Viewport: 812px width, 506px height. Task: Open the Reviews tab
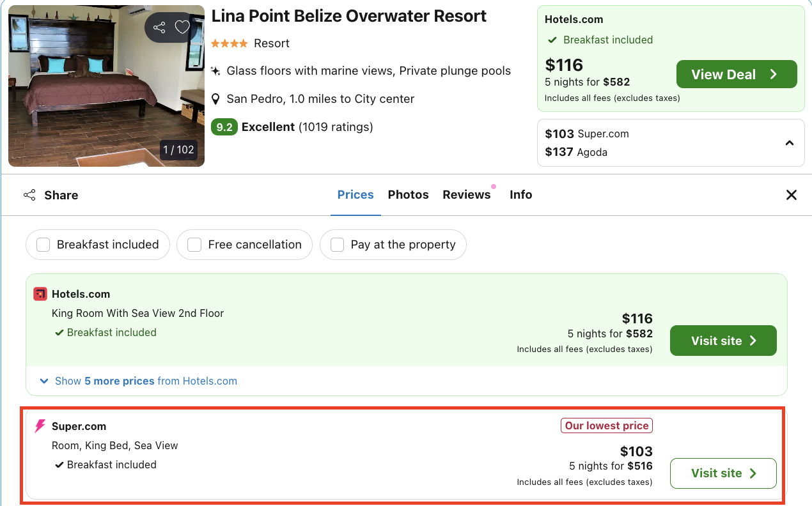coord(467,195)
